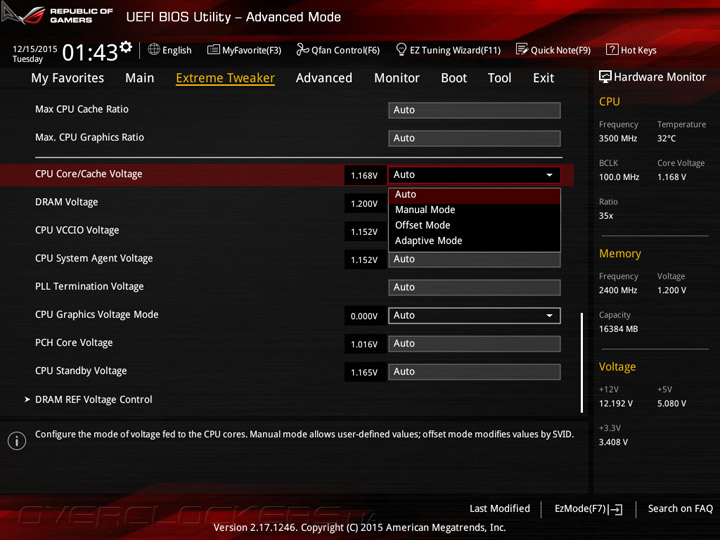720x540 pixels.
Task: Show Hot Keys list
Action: 638,50
